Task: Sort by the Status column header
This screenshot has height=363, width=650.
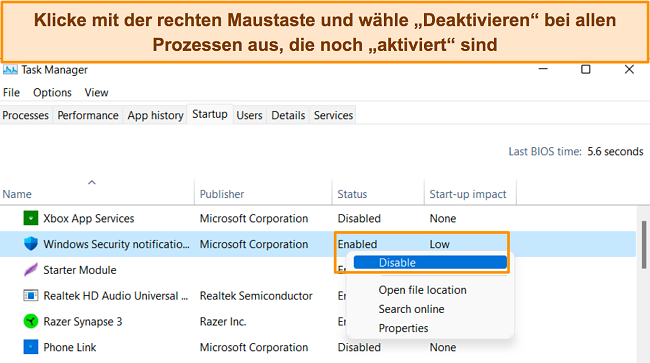Action: pos(352,194)
